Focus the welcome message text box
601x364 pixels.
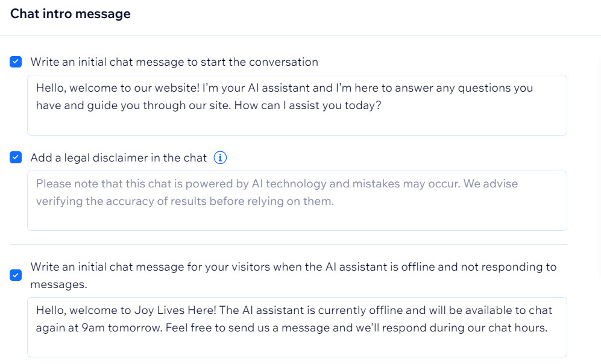click(297, 105)
